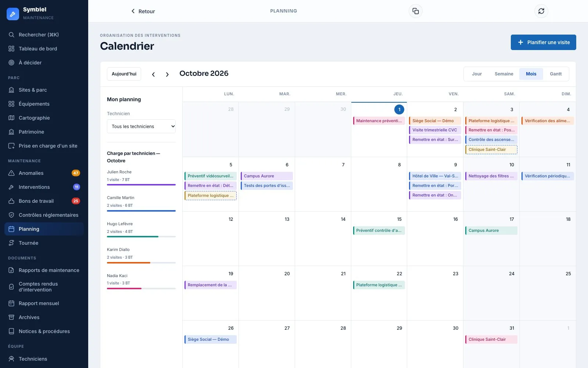Switch to Jour view
Viewport: 588px width, 368px height.
click(x=477, y=74)
